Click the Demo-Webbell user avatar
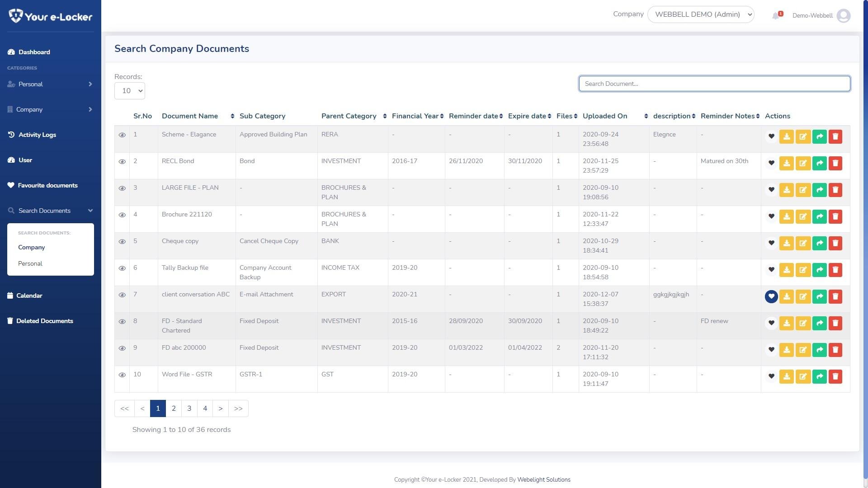The width and height of the screenshot is (868, 488). tap(844, 16)
